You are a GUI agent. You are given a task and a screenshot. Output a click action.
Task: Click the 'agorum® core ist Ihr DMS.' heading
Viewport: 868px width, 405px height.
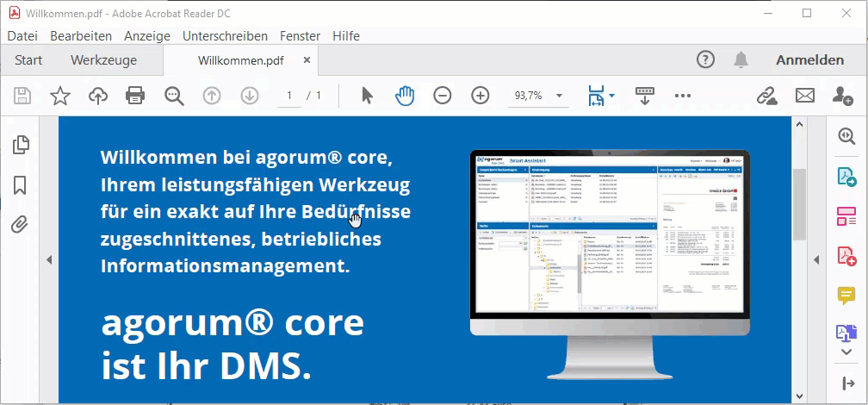[x=232, y=344]
